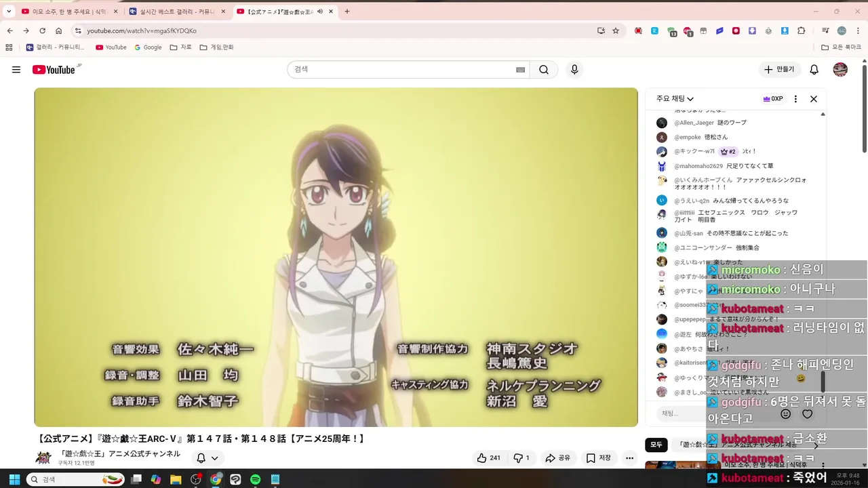Open Task View on the taskbar
This screenshot has width=868, height=488.
[x=136, y=479]
